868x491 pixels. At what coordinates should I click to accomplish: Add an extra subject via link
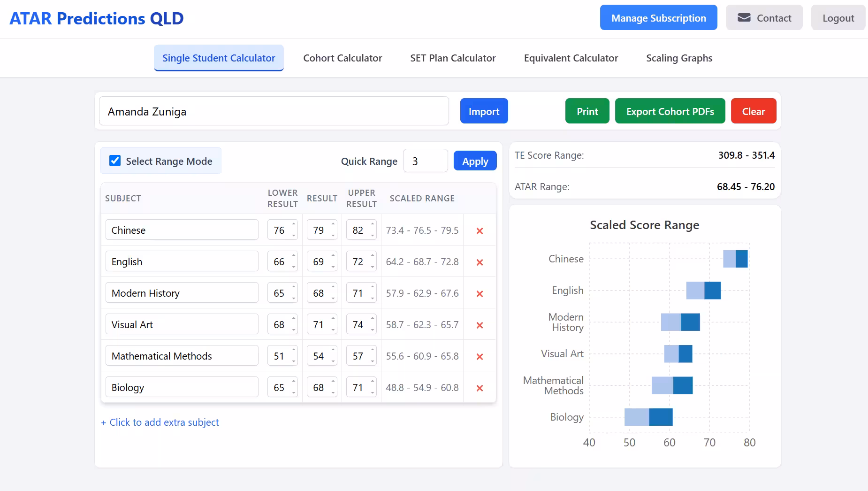pyautogui.click(x=160, y=422)
